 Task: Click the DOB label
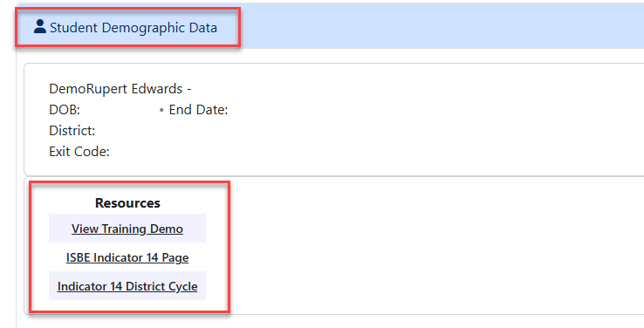tap(65, 110)
